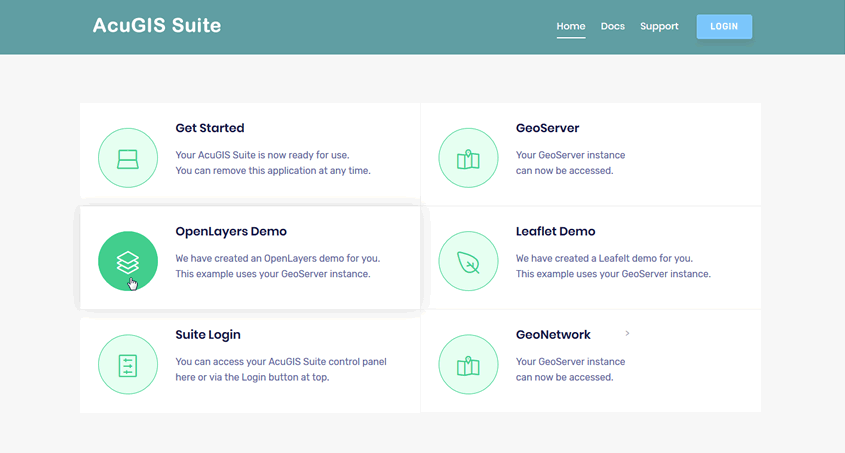Click the green layers icon for OpenLayers Demo
Screen dimensions: 845x453
[128, 261]
